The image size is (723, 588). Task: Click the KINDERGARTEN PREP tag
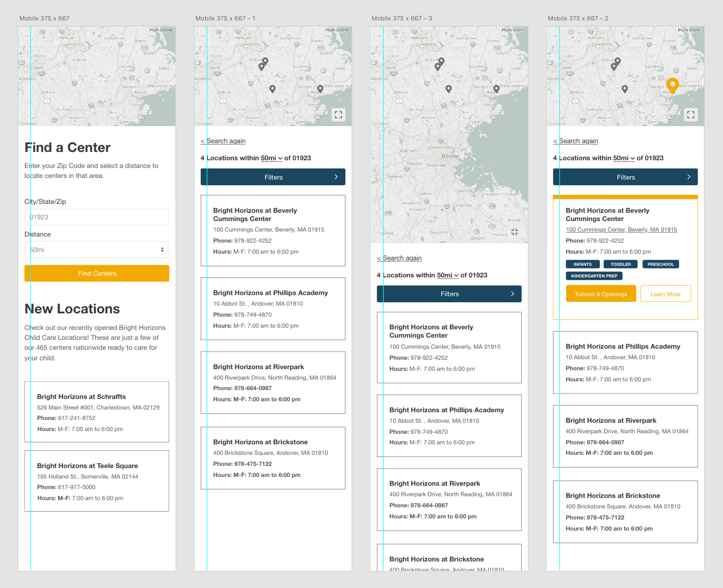(x=594, y=276)
